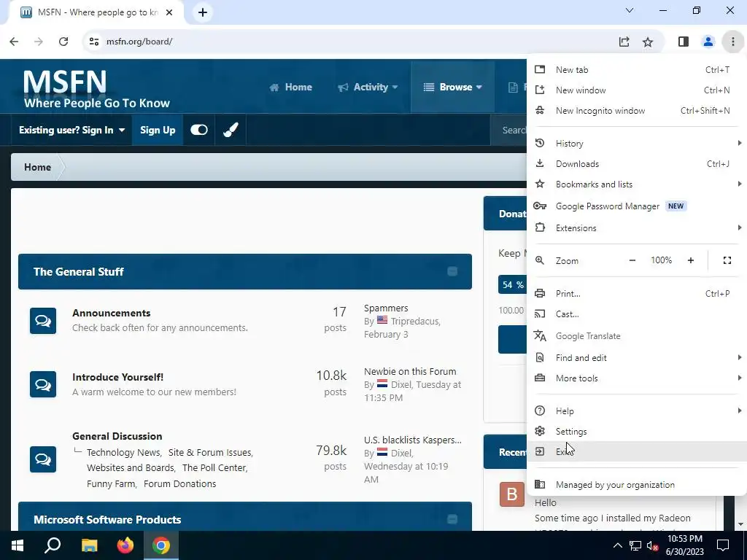
Task: Collapse Microsoft Software Products category
Action: coord(452,519)
